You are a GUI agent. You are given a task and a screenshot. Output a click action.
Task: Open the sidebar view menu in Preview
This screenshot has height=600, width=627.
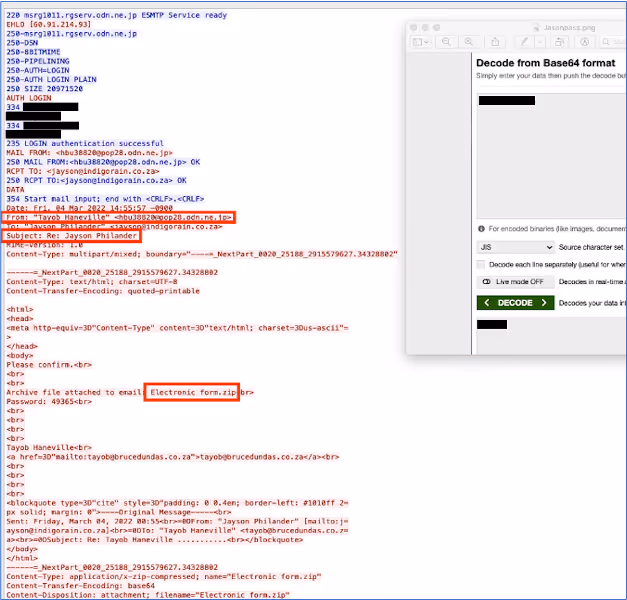421,42
